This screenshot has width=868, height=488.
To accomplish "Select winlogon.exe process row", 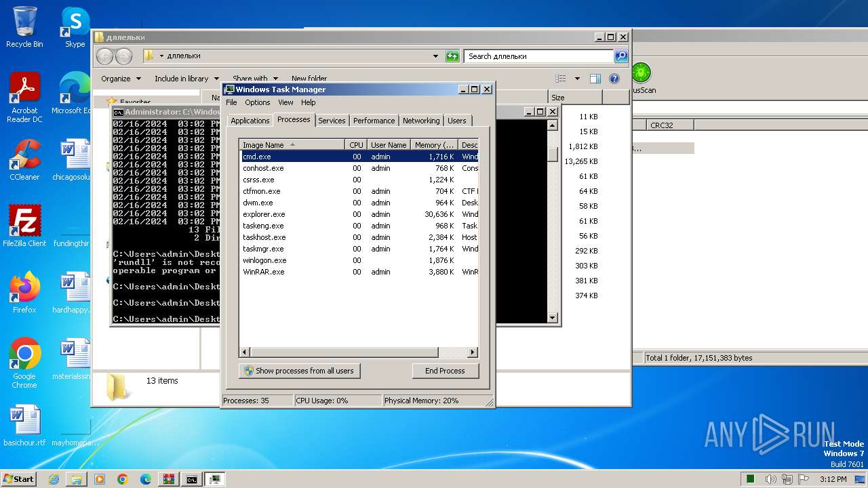I will pyautogui.click(x=359, y=260).
